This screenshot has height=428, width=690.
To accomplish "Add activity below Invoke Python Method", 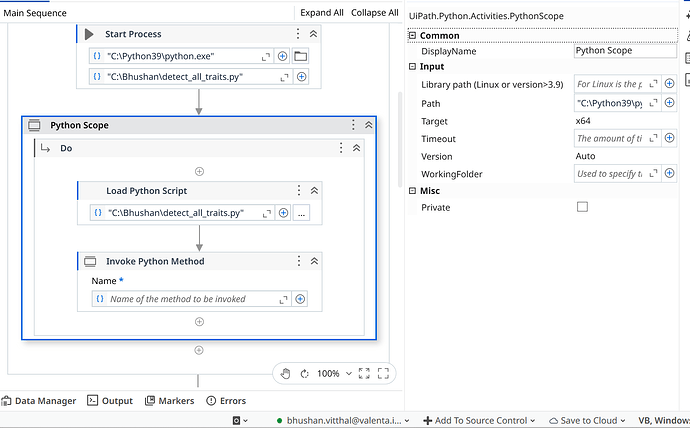I will (x=199, y=322).
